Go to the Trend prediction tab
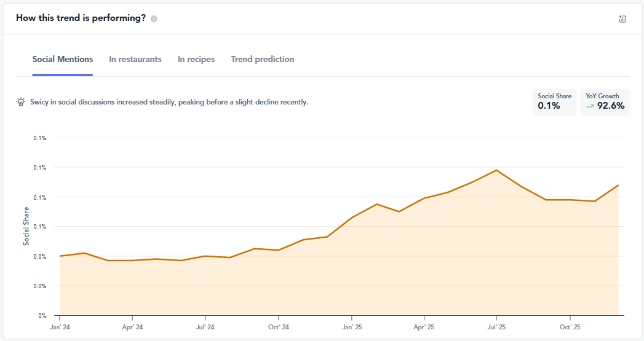This screenshot has width=644, height=341. tap(263, 60)
